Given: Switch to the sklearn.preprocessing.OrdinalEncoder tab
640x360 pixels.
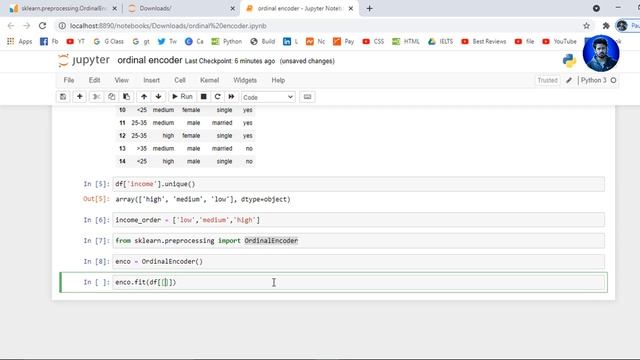Looking at the screenshot, I should click(64, 8).
